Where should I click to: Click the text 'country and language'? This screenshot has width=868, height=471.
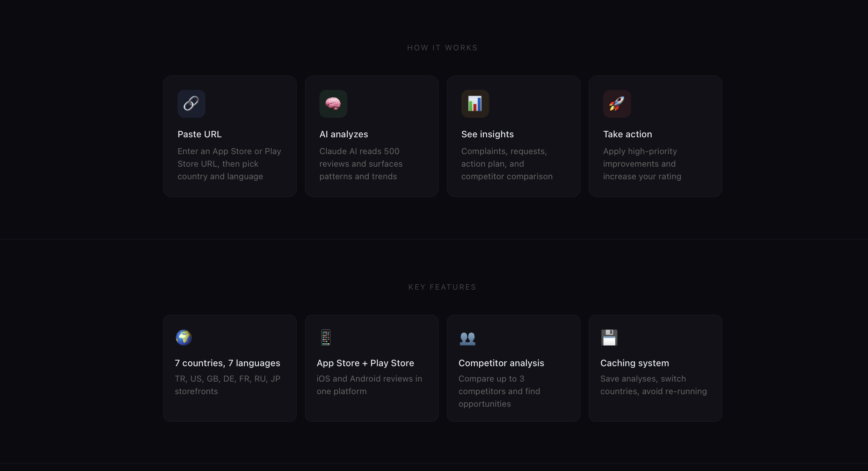(x=220, y=176)
